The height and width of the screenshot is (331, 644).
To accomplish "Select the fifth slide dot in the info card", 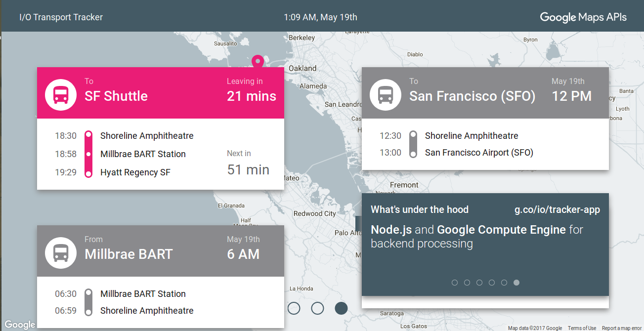I will 504,283.
